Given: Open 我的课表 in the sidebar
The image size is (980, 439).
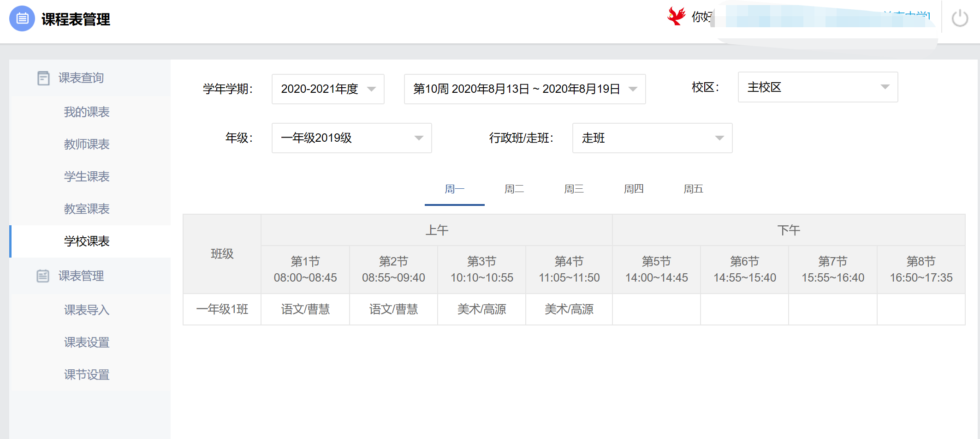Looking at the screenshot, I should (87, 112).
